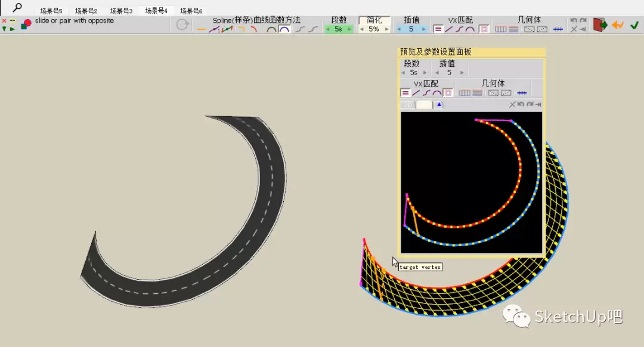Viewport: 644px width, 347px height.
Task: Click undo icon in preview panel
Action: pyautogui.click(x=521, y=104)
